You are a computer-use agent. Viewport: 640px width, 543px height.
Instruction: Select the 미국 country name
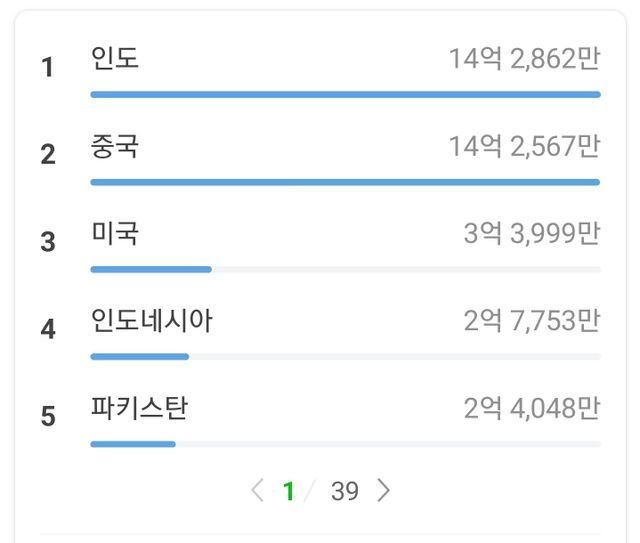click(x=115, y=234)
